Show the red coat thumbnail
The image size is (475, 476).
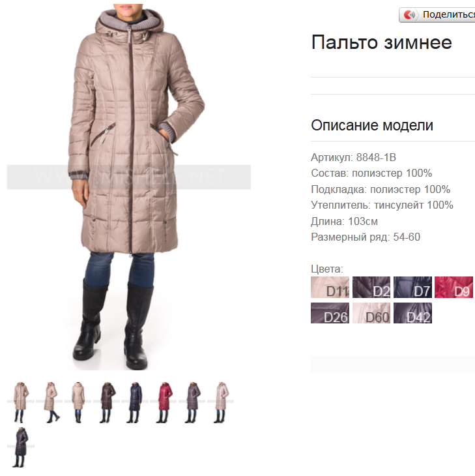(164, 402)
